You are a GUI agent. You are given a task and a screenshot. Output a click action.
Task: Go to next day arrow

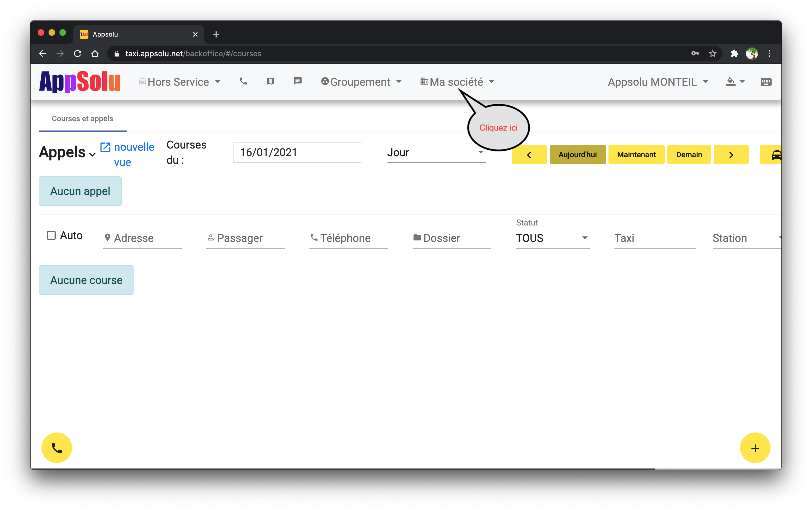tap(731, 155)
